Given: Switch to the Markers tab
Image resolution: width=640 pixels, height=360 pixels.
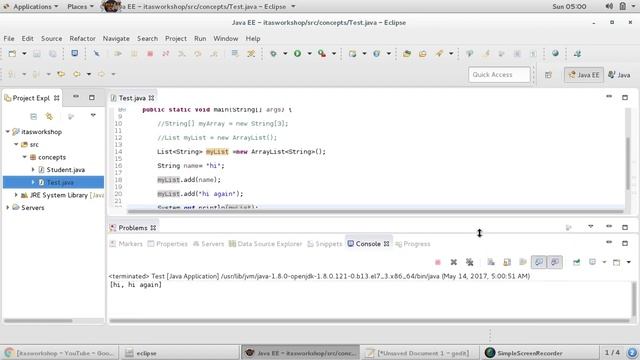Looking at the screenshot, I should pos(127,244).
